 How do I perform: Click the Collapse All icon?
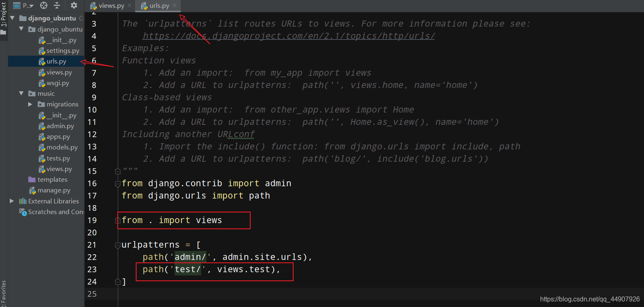pyautogui.click(x=57, y=5)
